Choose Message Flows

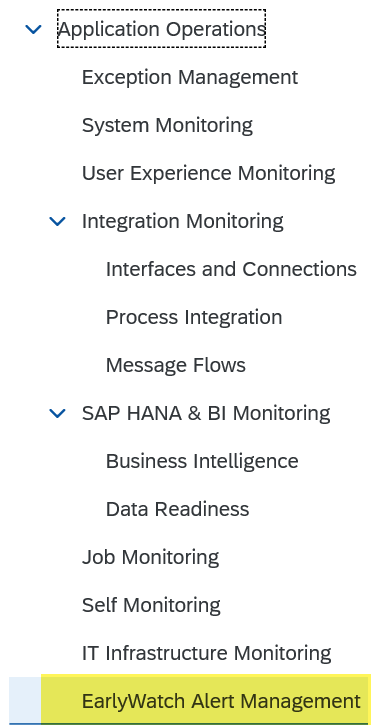tap(176, 365)
